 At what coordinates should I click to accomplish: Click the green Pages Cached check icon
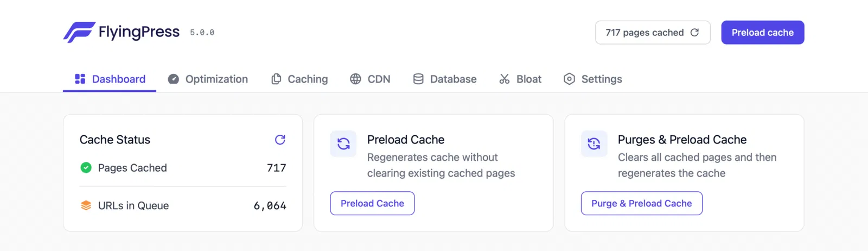tap(86, 168)
